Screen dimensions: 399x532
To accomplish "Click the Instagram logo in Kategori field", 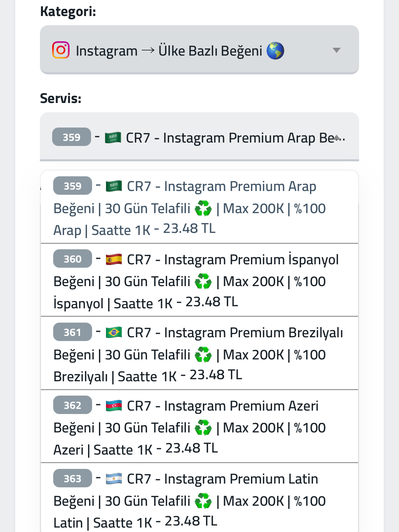I will (61, 50).
